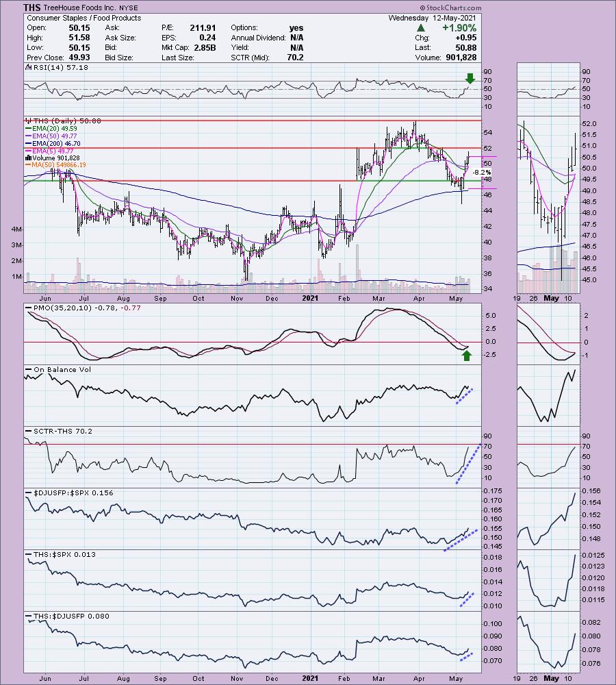Click the $DJUSFP:$SPX 0.156 ratio label
This screenshot has width=616, height=685.
pos(74,493)
